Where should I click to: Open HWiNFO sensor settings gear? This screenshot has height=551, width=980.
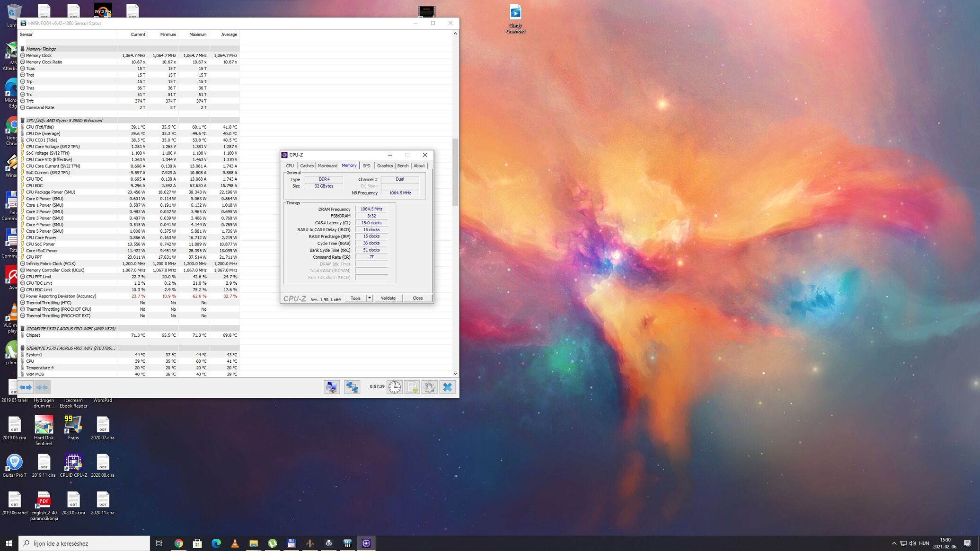(x=429, y=387)
